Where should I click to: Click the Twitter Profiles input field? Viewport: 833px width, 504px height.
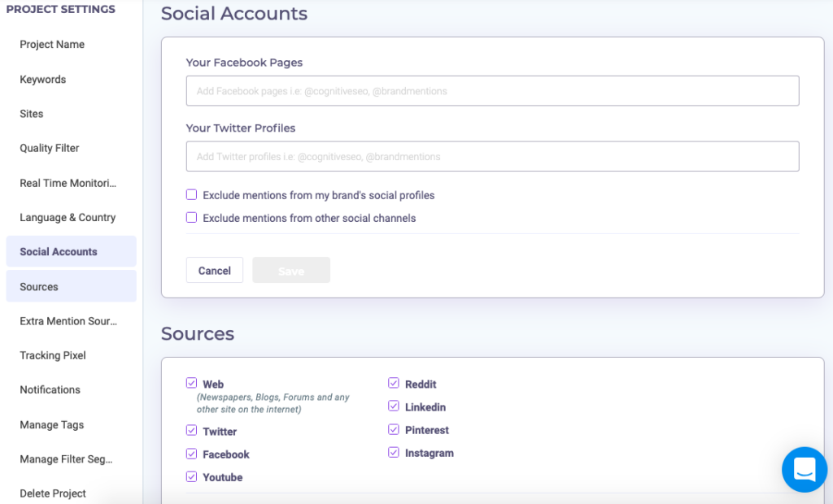coord(491,156)
